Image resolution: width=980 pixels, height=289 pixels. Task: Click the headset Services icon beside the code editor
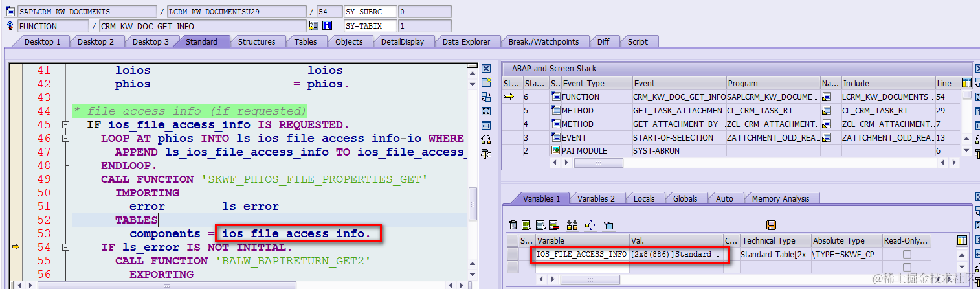[487, 139]
